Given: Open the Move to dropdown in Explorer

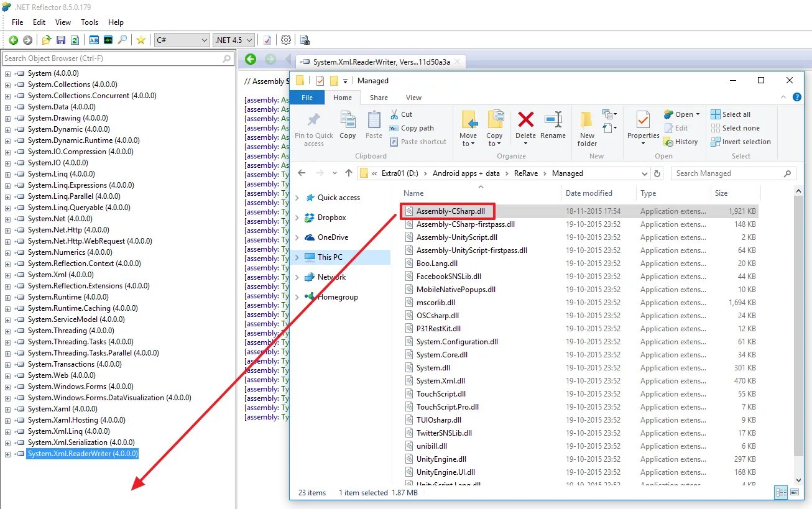Looking at the screenshot, I should point(468,129).
